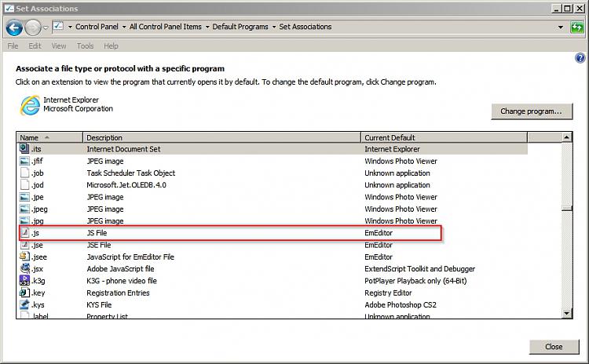589x364 pixels.
Task: Navigate to Default Programs breadcrumb
Action: click(x=240, y=27)
